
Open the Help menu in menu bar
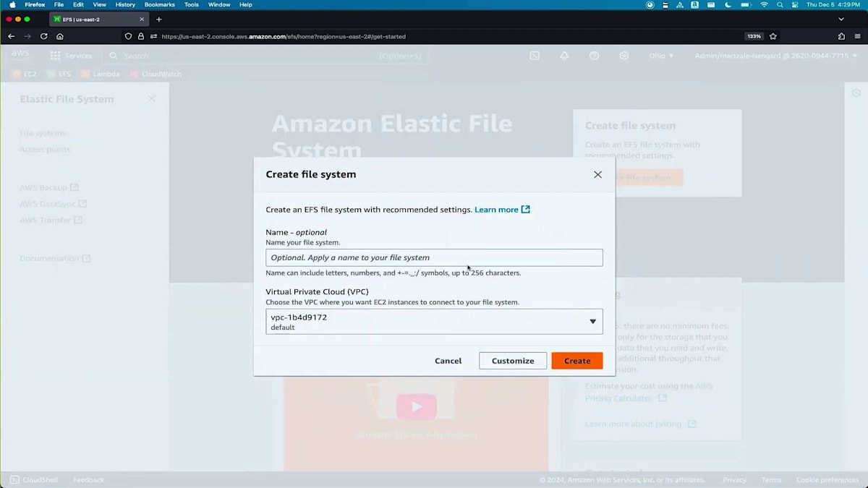[x=246, y=4]
